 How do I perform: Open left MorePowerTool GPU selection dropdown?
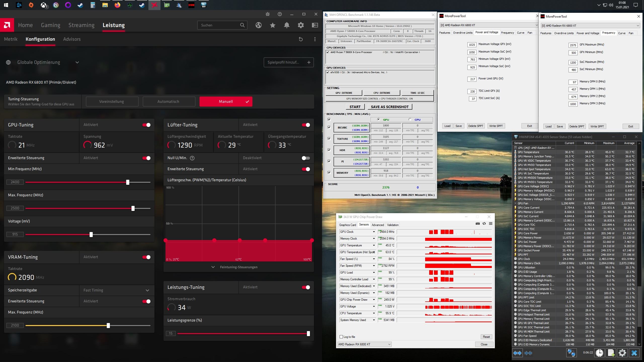point(489,25)
